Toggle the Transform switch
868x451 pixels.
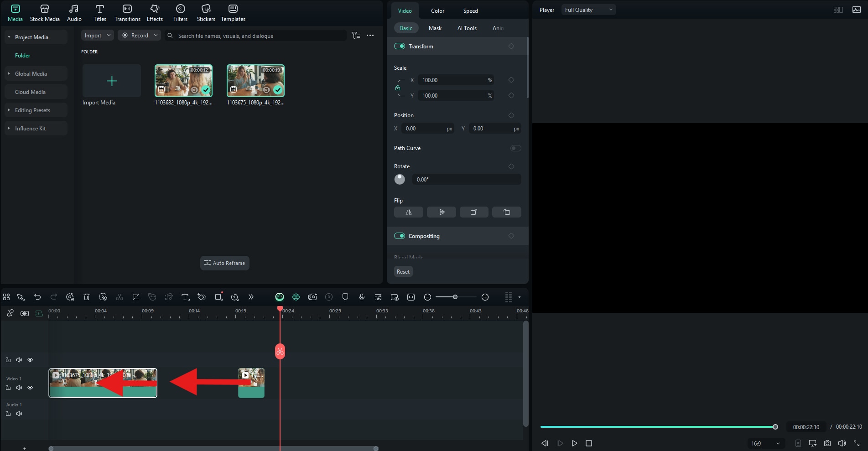[400, 46]
